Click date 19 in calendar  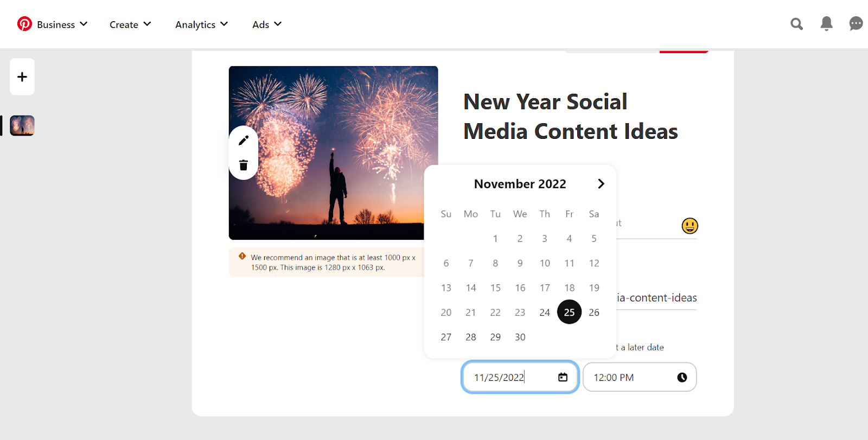[594, 288]
